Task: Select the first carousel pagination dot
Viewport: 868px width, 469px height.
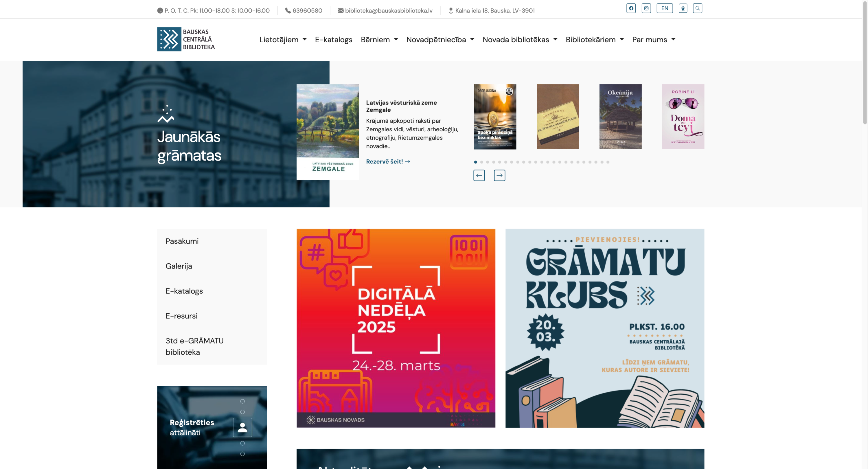Action: [x=475, y=162]
